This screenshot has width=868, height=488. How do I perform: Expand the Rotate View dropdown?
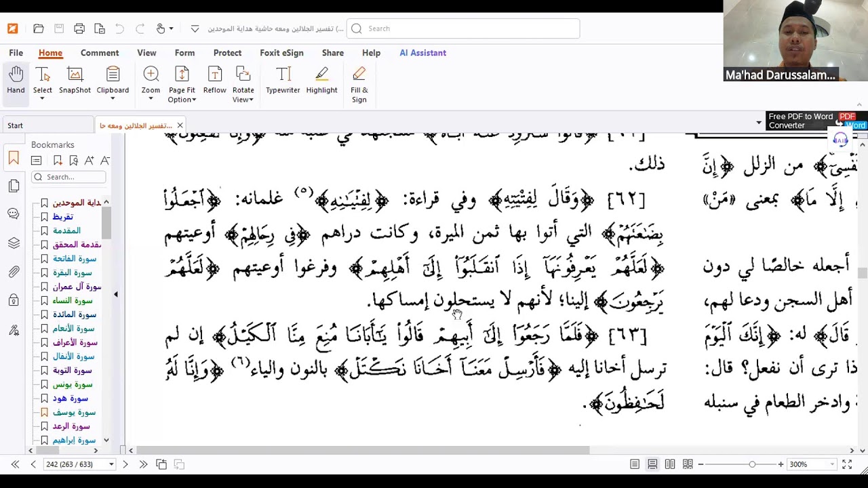pyautogui.click(x=252, y=100)
